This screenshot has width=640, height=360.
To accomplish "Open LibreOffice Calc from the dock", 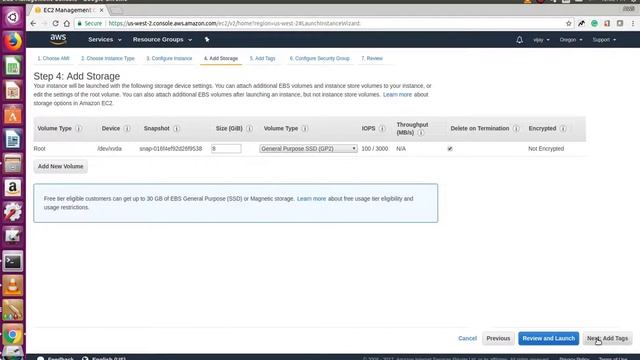I will pyautogui.click(x=13, y=66).
